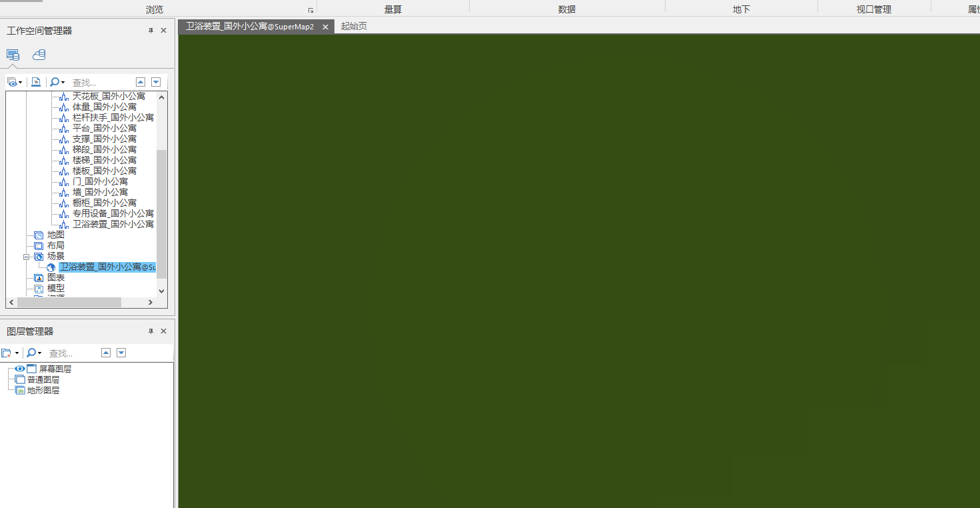Click the magnifier search icon in Workspace Manager
This screenshot has width=980, height=508.
pos(55,82)
